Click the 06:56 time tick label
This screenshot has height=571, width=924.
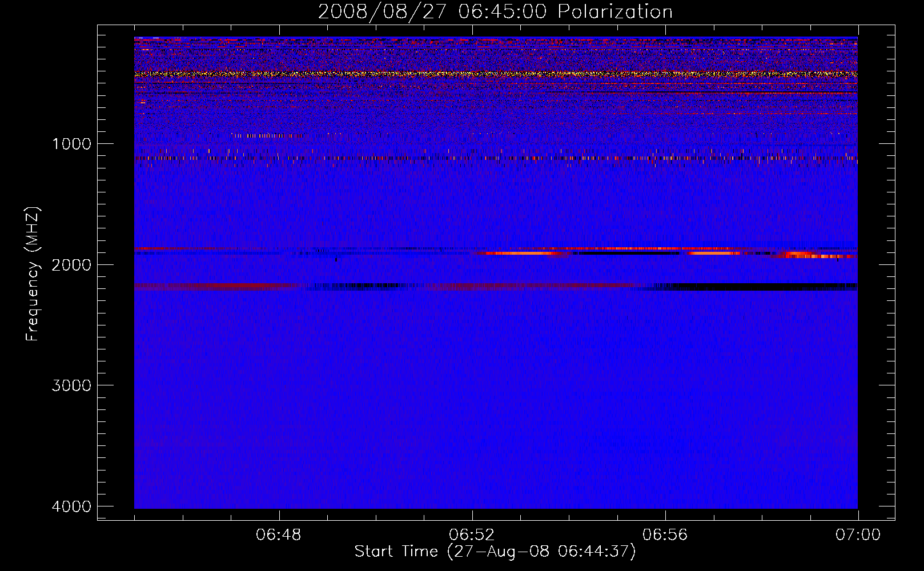pos(665,535)
